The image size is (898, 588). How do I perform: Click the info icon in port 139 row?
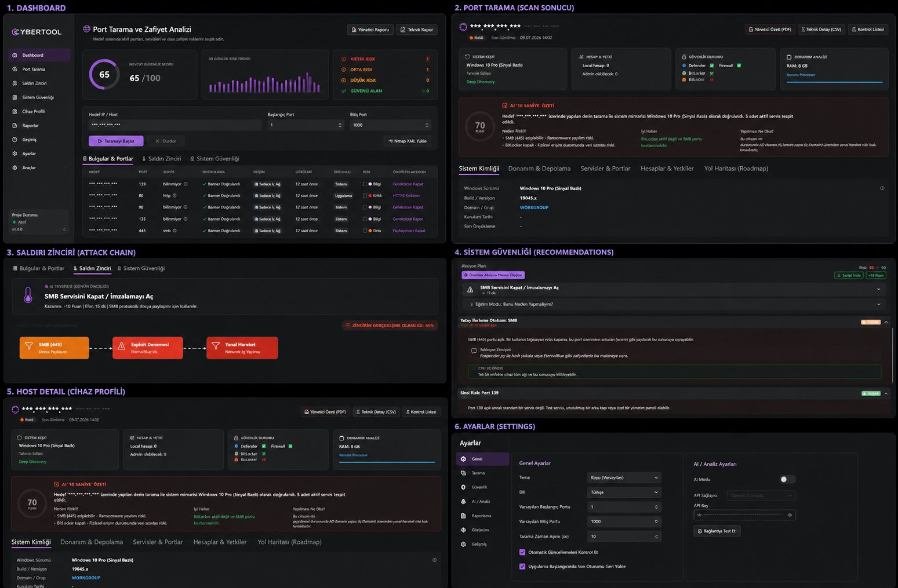coord(186,184)
